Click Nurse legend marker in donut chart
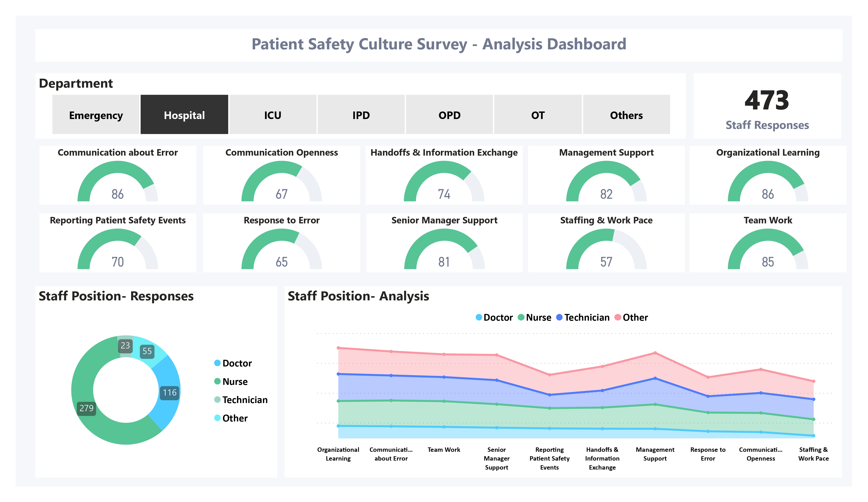This screenshot has width=868, height=502. point(217,381)
